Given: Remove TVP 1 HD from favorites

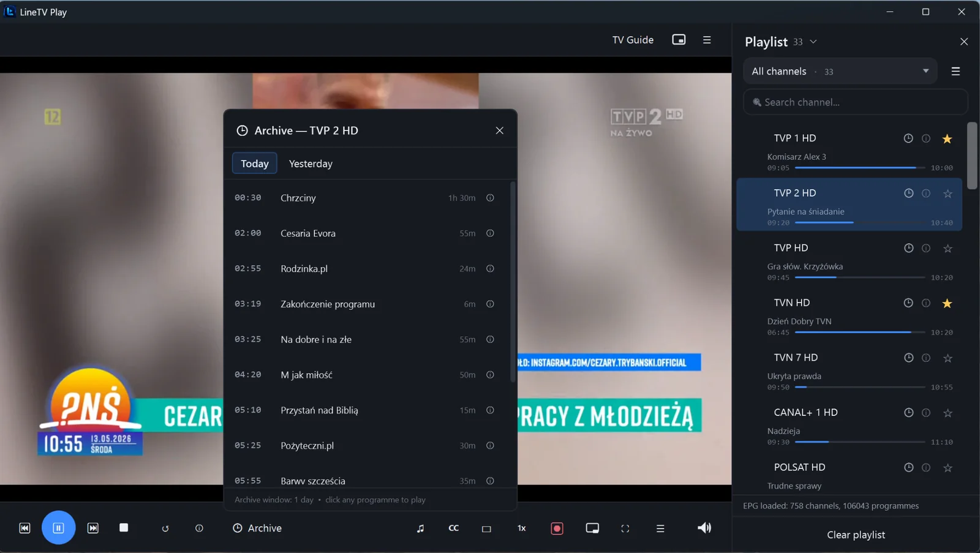Looking at the screenshot, I should click(x=948, y=138).
